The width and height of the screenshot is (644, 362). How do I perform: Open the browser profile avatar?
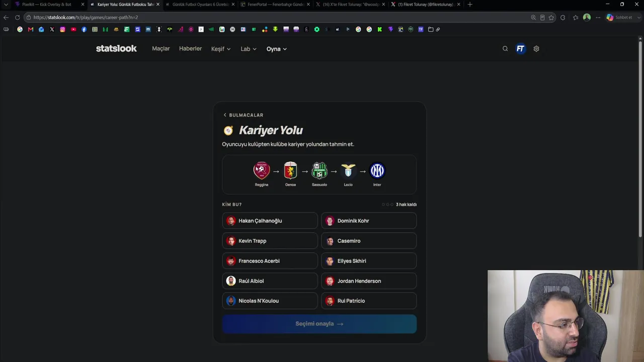(x=587, y=17)
